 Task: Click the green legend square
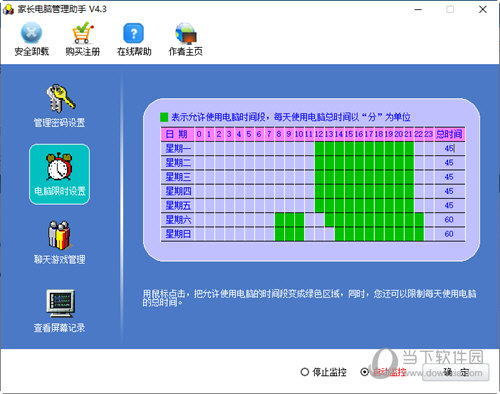click(x=164, y=117)
